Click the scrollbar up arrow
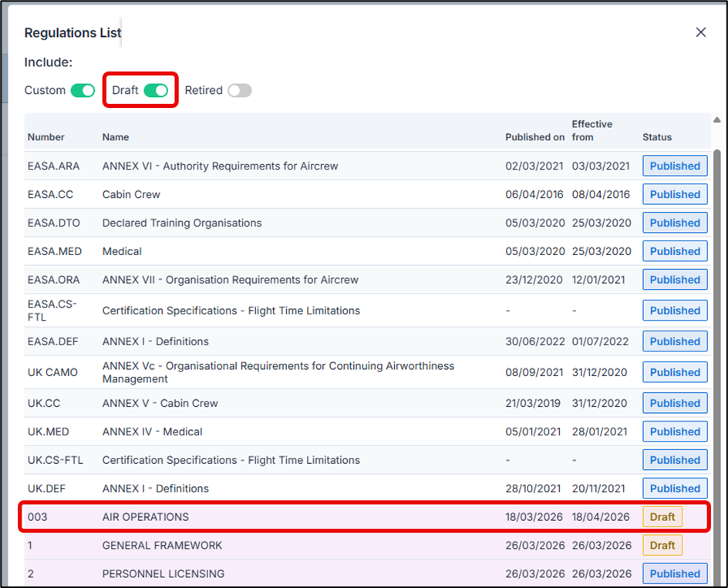 coord(717,120)
